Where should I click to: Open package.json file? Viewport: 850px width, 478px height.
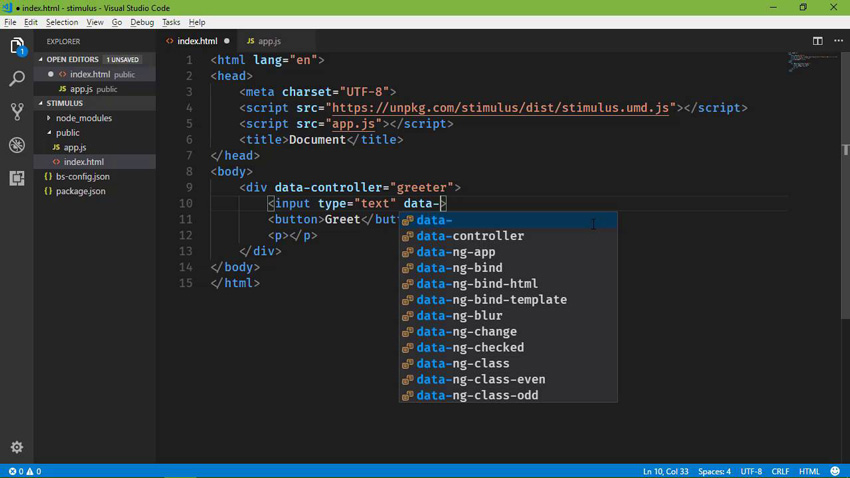tap(95, 191)
